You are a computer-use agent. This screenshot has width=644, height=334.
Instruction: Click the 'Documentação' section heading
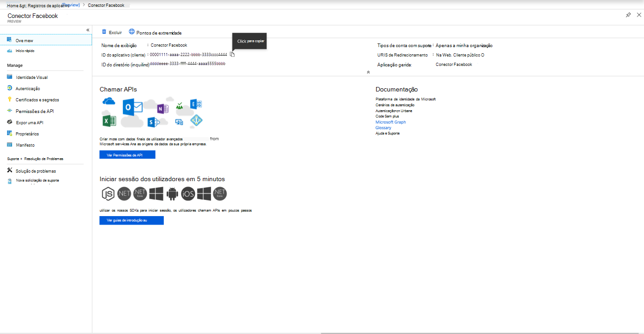(397, 89)
